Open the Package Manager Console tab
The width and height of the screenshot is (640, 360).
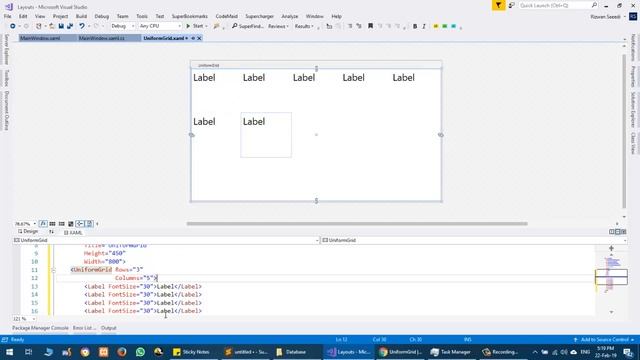tap(40, 328)
